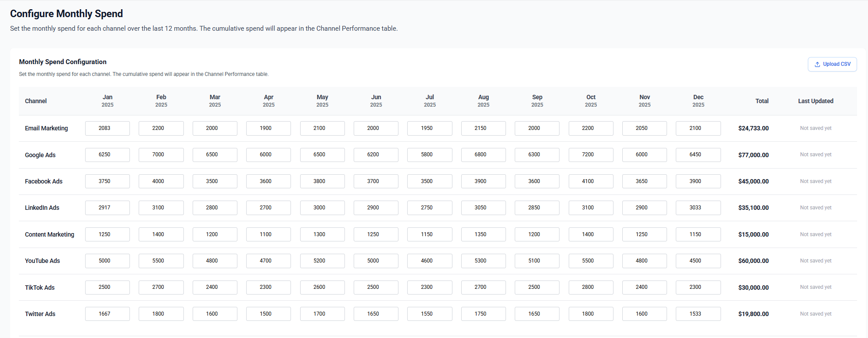Click Content Marketing Jan 2025 field 1250
868x338 pixels.
(x=108, y=234)
